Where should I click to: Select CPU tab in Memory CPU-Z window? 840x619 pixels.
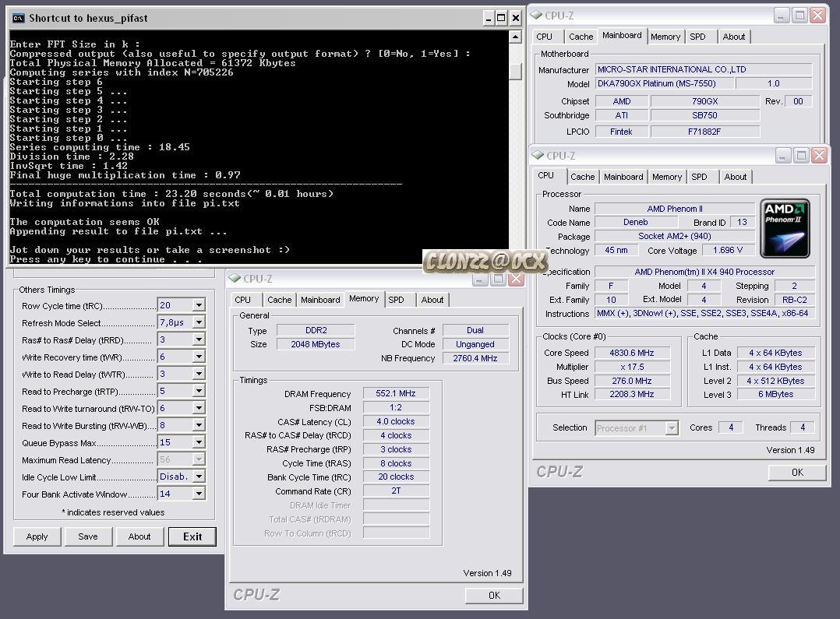point(242,300)
